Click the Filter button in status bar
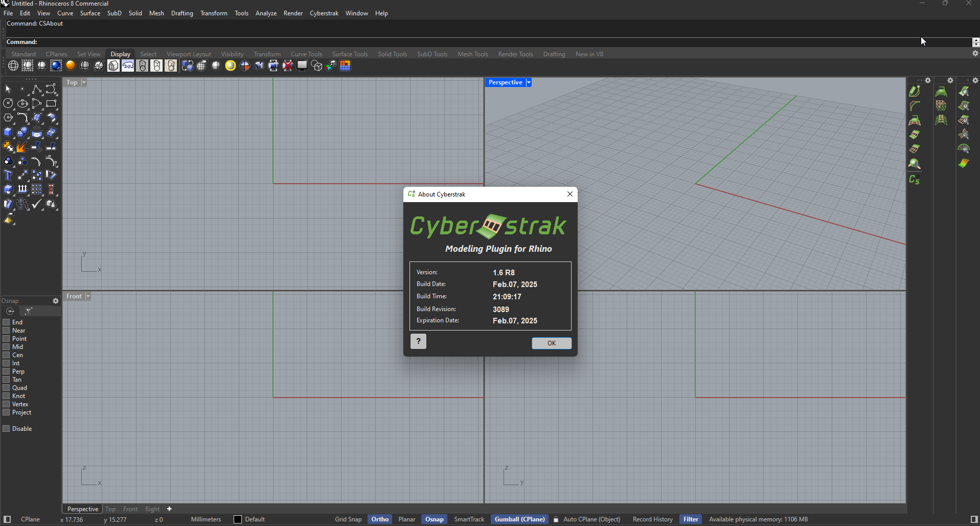 [x=691, y=519]
